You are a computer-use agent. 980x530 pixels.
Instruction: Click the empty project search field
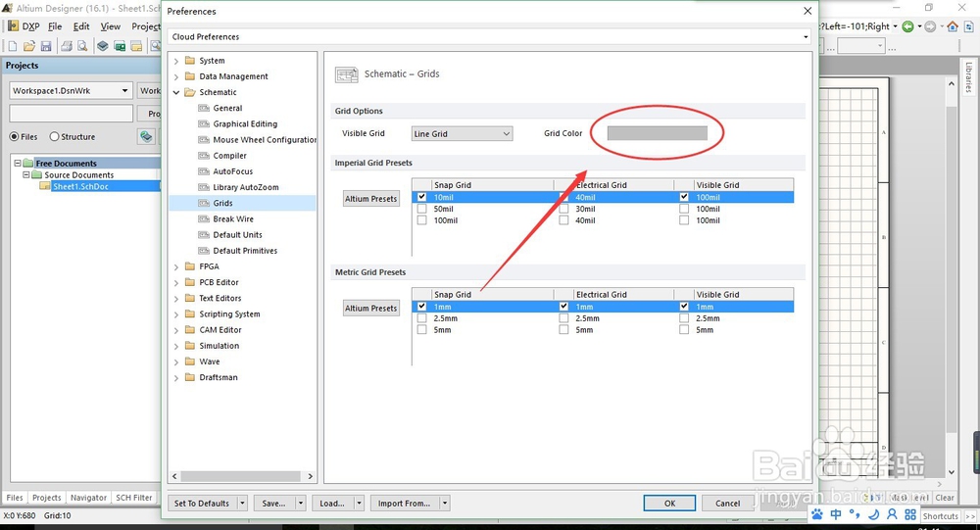click(x=72, y=113)
